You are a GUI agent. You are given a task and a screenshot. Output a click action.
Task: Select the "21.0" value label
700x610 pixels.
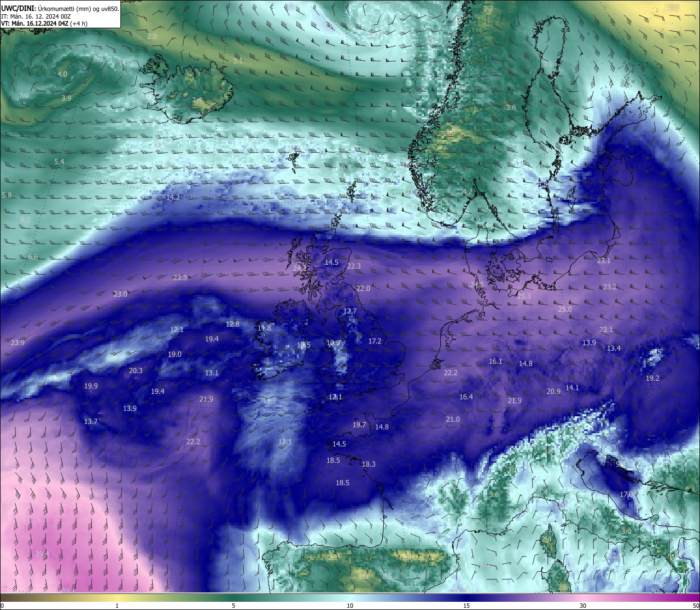(x=453, y=419)
